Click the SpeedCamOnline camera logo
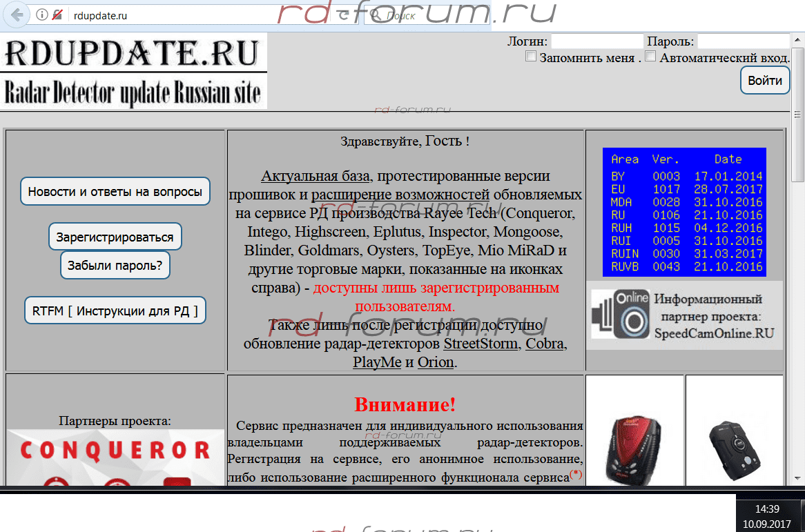805x532 pixels. 621,314
